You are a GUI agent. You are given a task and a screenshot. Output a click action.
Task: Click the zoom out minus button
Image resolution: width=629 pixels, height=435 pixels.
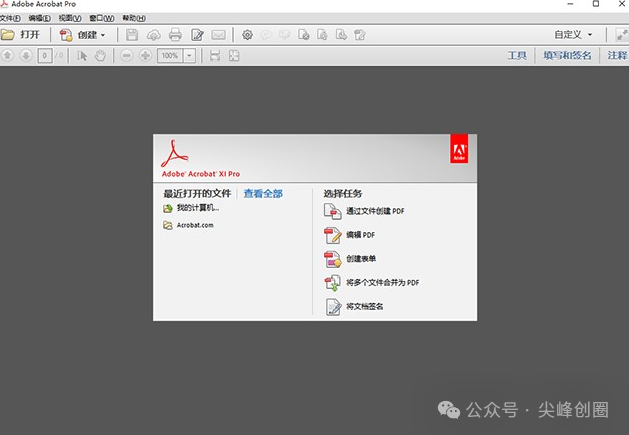pyautogui.click(x=126, y=55)
